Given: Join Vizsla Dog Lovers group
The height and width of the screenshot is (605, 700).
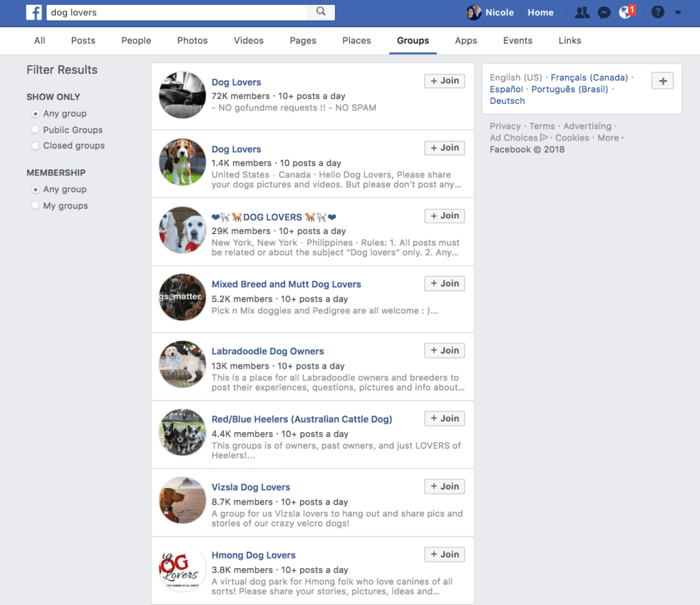Looking at the screenshot, I should click(445, 486).
